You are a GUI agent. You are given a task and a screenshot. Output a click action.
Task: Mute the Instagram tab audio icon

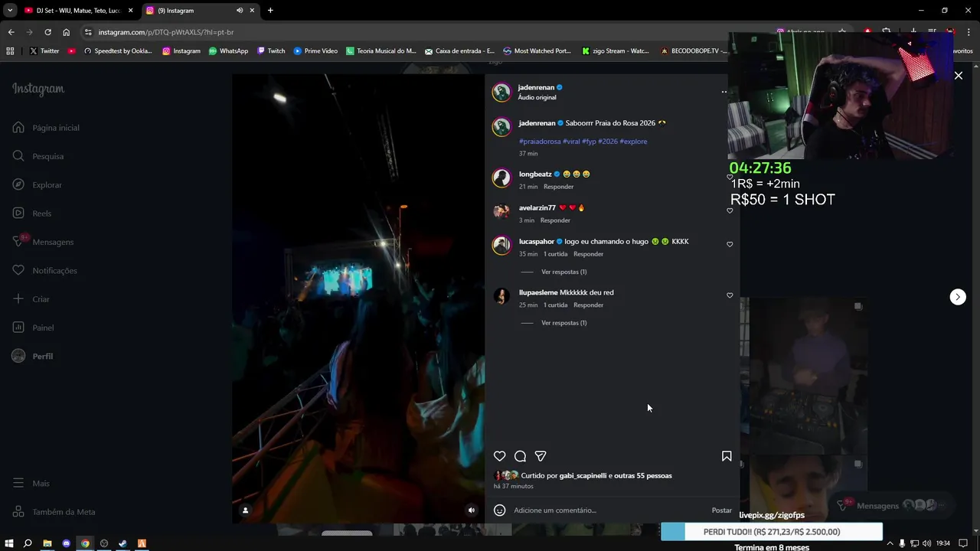[x=240, y=11]
